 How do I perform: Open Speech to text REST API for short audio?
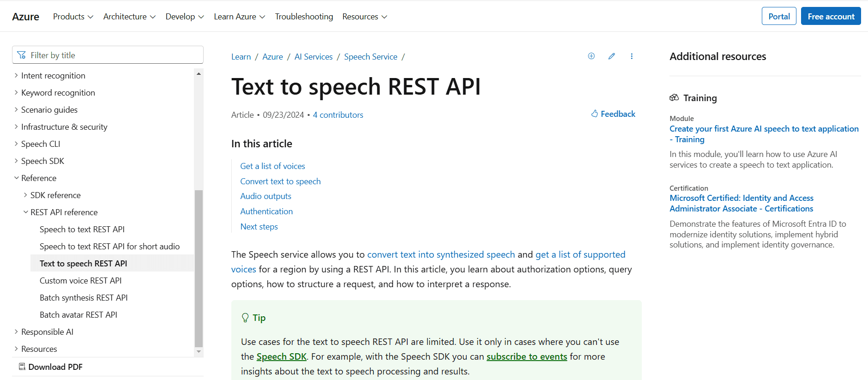109,246
